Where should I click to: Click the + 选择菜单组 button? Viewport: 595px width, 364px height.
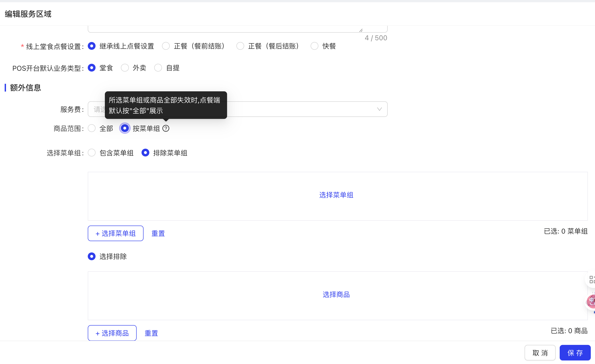[116, 233]
